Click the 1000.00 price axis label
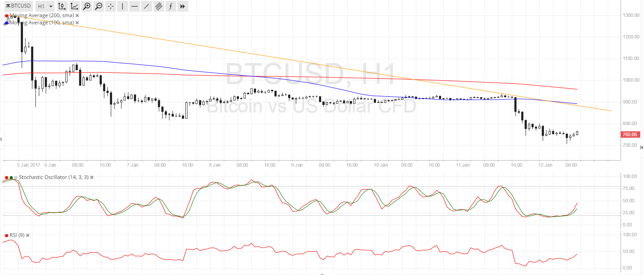 (631, 80)
